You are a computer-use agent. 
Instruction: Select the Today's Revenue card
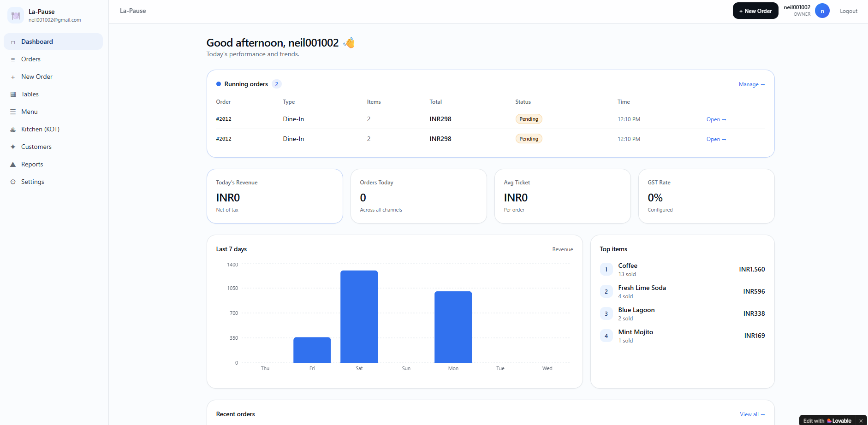(x=274, y=196)
